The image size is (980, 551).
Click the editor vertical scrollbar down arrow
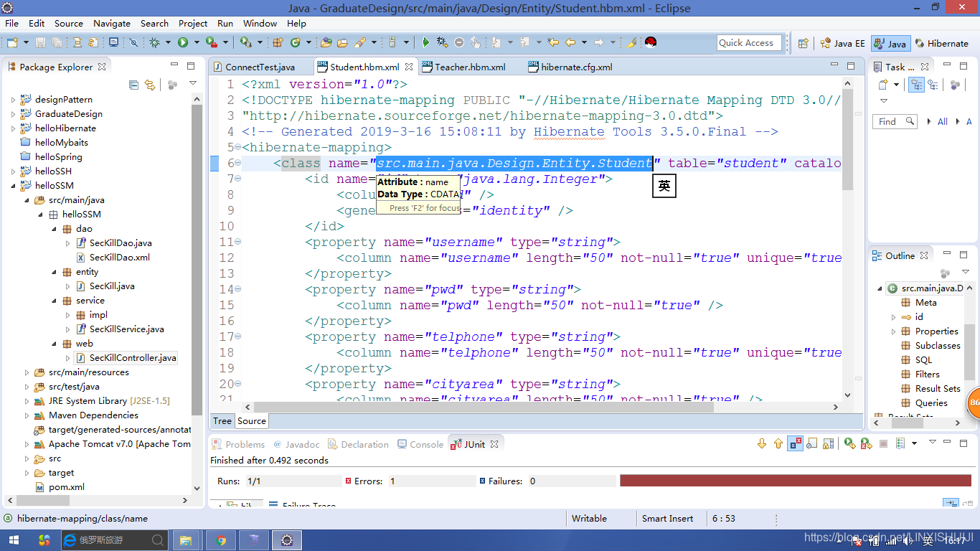click(847, 395)
